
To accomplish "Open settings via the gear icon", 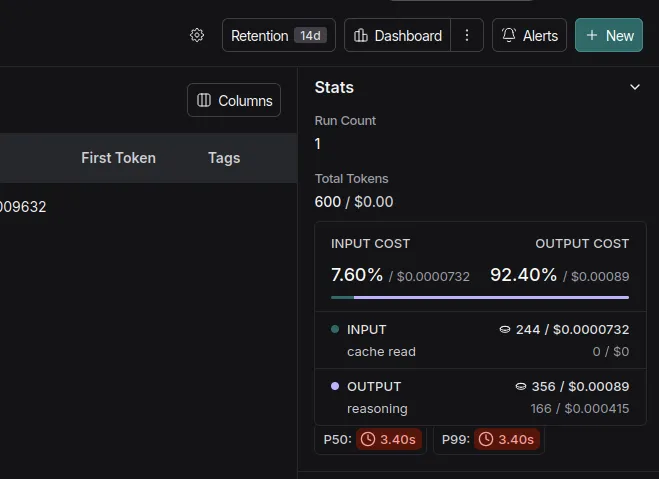I will (x=197, y=35).
